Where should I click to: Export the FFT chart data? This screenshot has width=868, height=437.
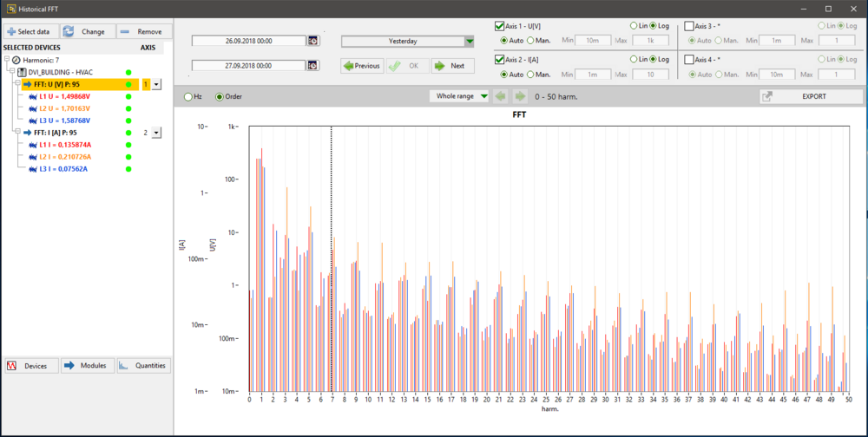point(811,96)
